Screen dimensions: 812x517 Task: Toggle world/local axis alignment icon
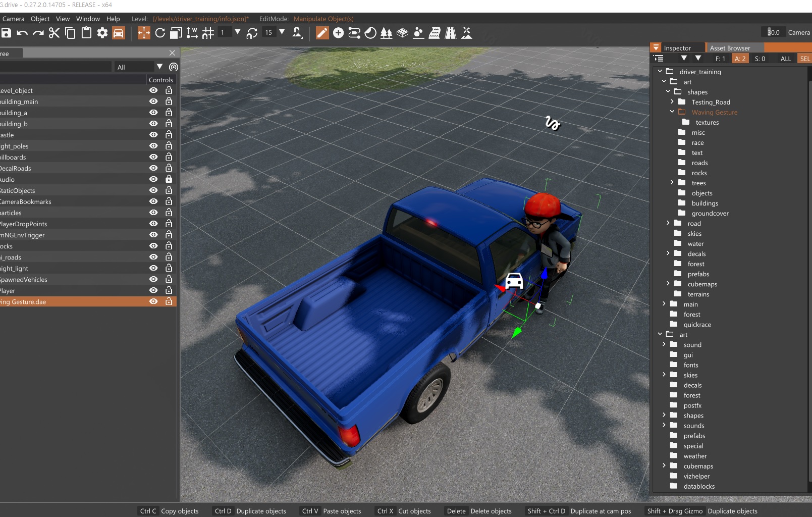[192, 33]
